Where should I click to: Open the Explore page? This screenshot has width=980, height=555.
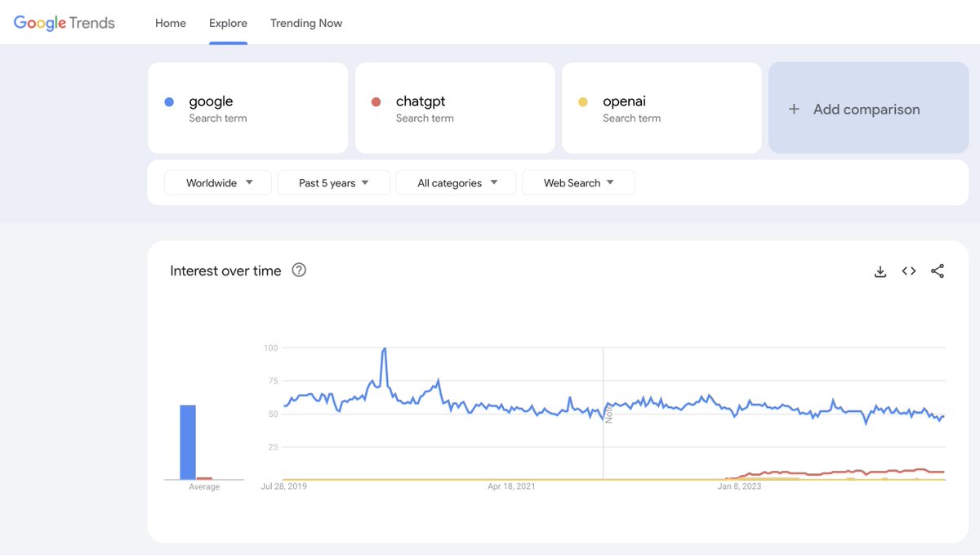coord(228,23)
